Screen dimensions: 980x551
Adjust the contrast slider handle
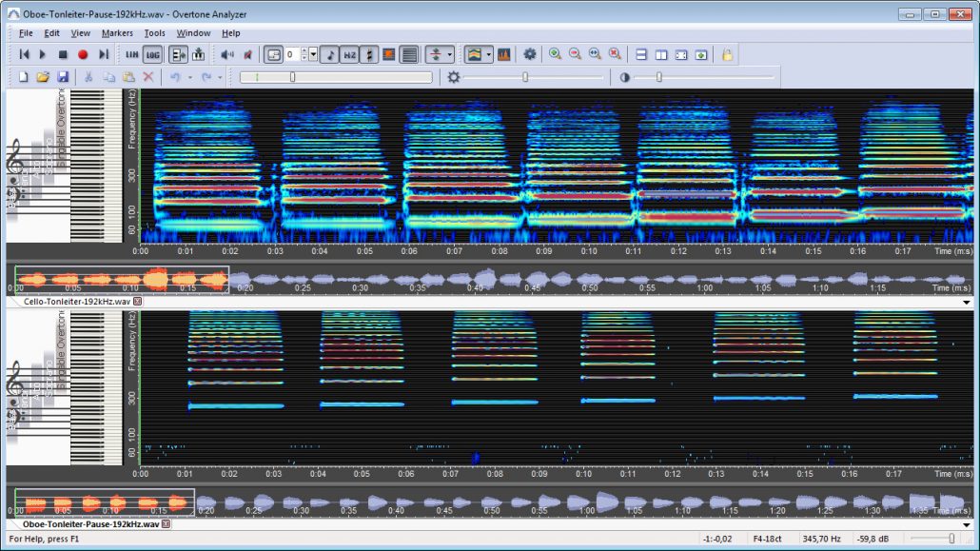pos(658,77)
